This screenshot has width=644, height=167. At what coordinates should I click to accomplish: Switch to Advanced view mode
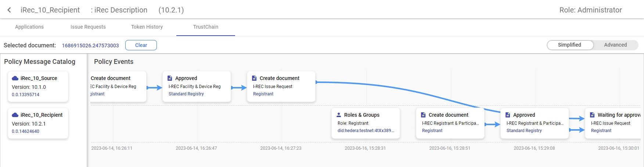(615, 45)
